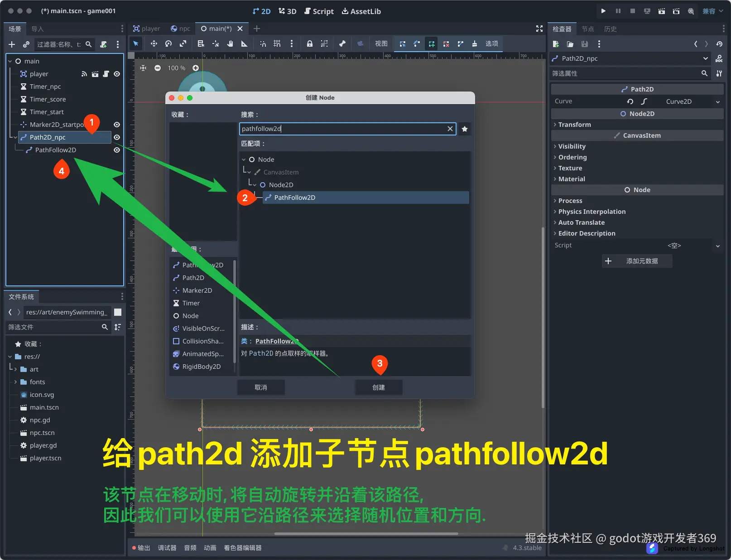Screen dimensions: 731x560
Task: Favorite the searched node type with star
Action: click(x=465, y=129)
